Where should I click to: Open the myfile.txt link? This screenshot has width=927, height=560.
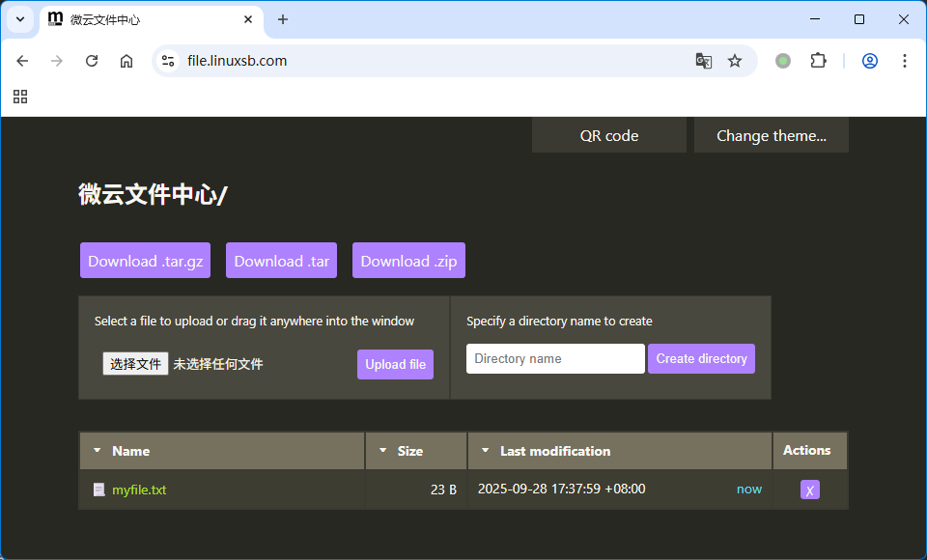[139, 490]
